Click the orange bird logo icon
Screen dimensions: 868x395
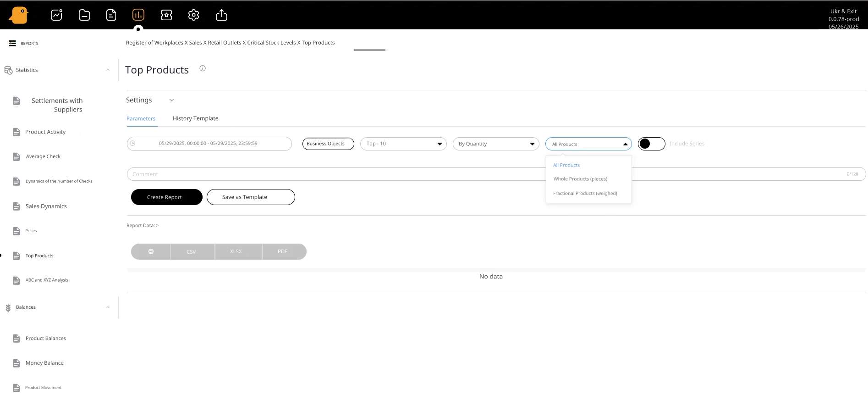(19, 15)
